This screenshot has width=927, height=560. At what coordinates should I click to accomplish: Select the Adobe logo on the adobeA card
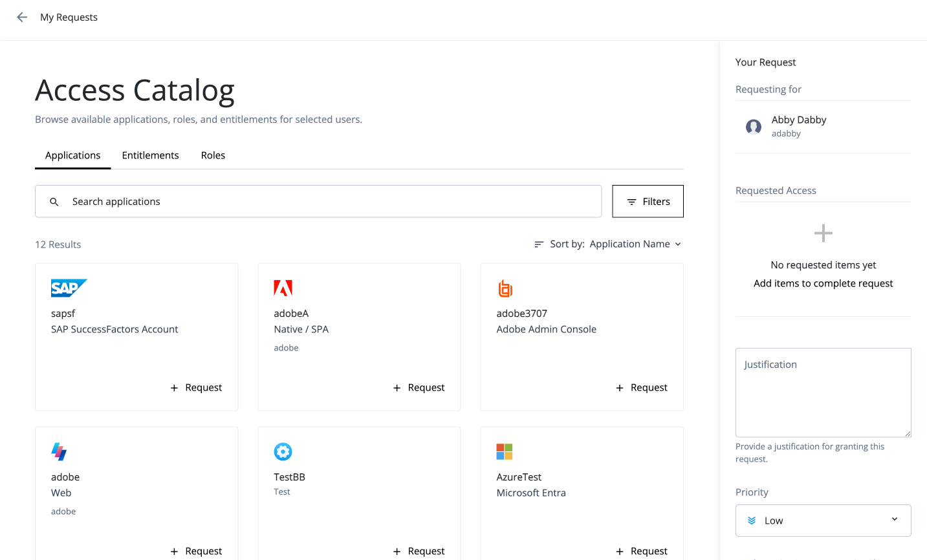click(x=283, y=288)
